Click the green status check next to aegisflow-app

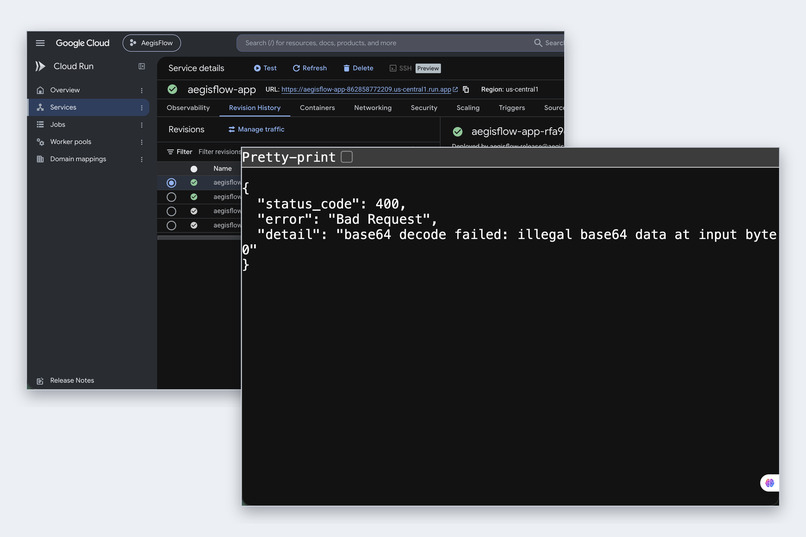coord(172,89)
